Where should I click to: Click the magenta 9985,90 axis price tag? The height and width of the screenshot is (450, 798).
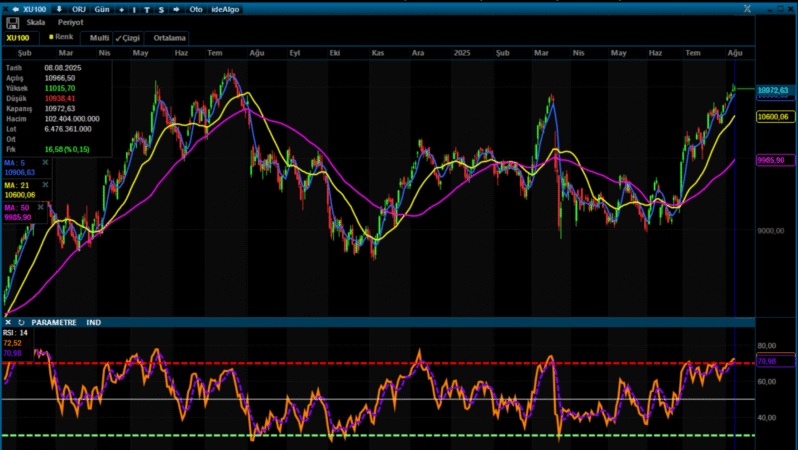point(775,160)
